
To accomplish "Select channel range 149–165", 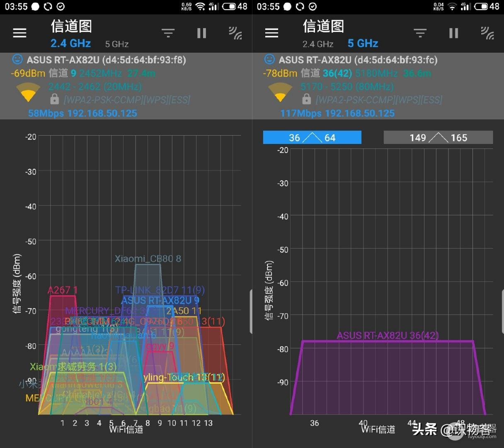I will click(x=438, y=137).
